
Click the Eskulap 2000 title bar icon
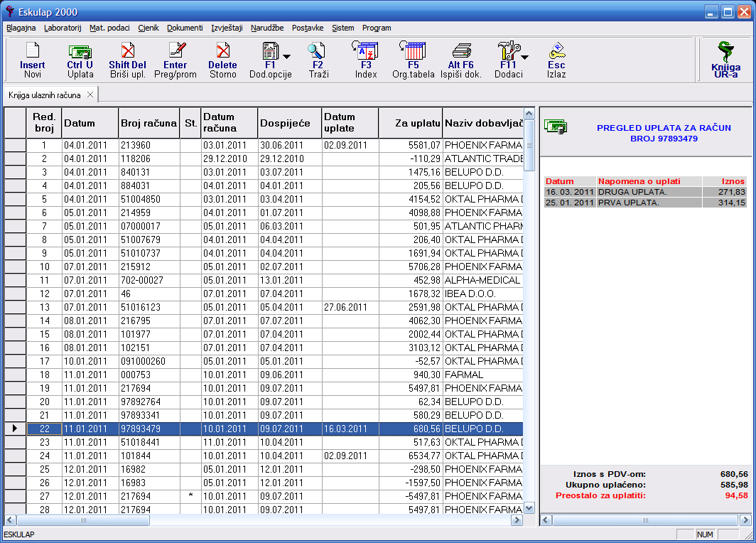pos(10,11)
